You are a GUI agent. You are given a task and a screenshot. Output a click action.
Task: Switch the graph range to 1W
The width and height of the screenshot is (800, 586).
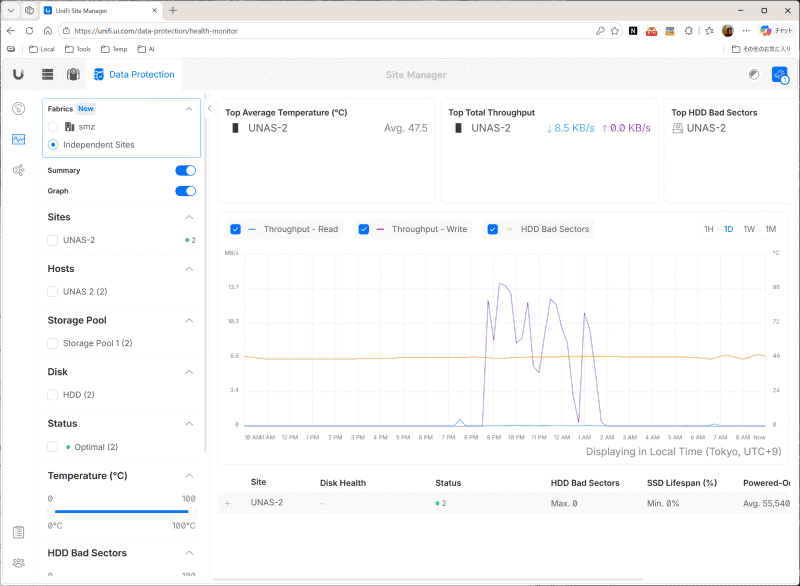pyautogui.click(x=749, y=229)
